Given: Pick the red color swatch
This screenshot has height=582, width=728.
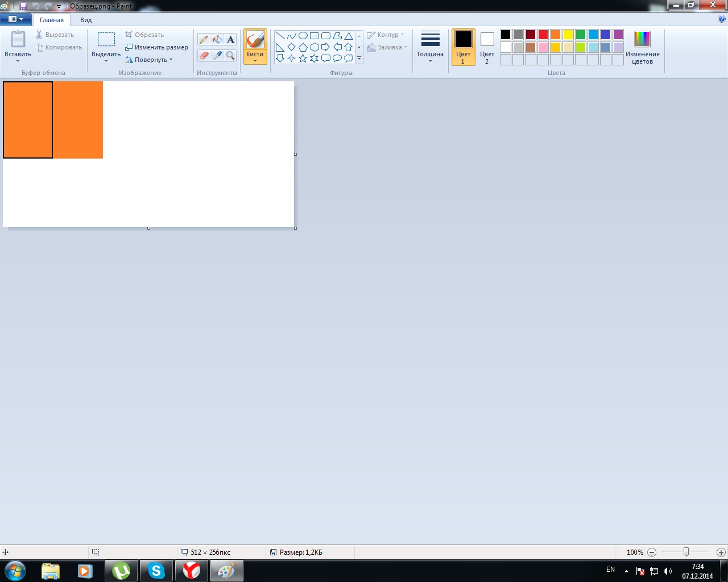Looking at the screenshot, I should point(543,35).
